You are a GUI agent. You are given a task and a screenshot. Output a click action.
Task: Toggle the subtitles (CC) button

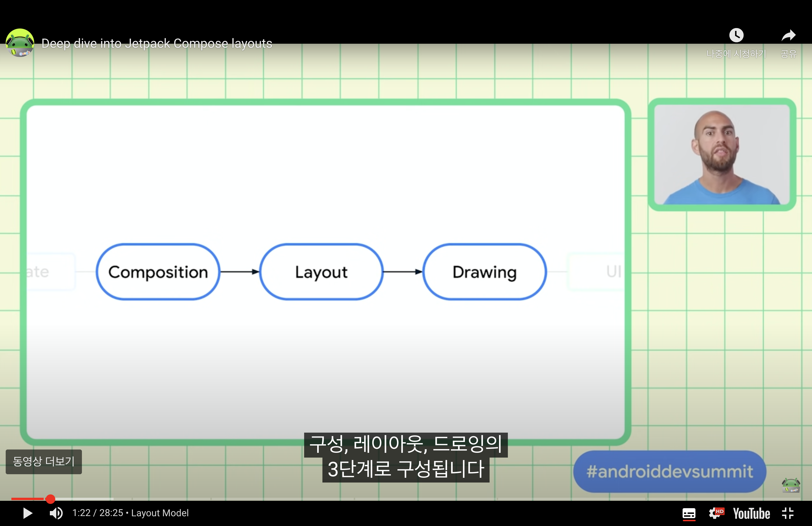click(689, 513)
